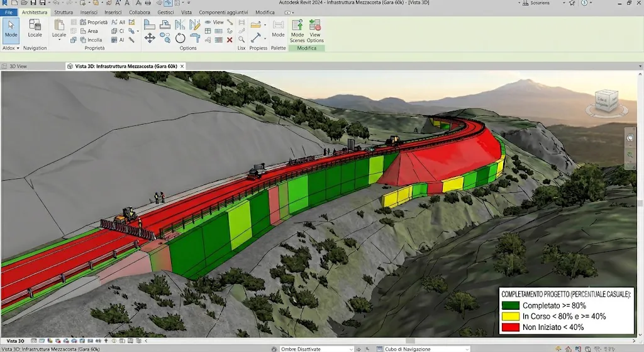Click the magnifier icon in Lisx panel
The width and height of the screenshot is (644, 352).
pos(241,40)
